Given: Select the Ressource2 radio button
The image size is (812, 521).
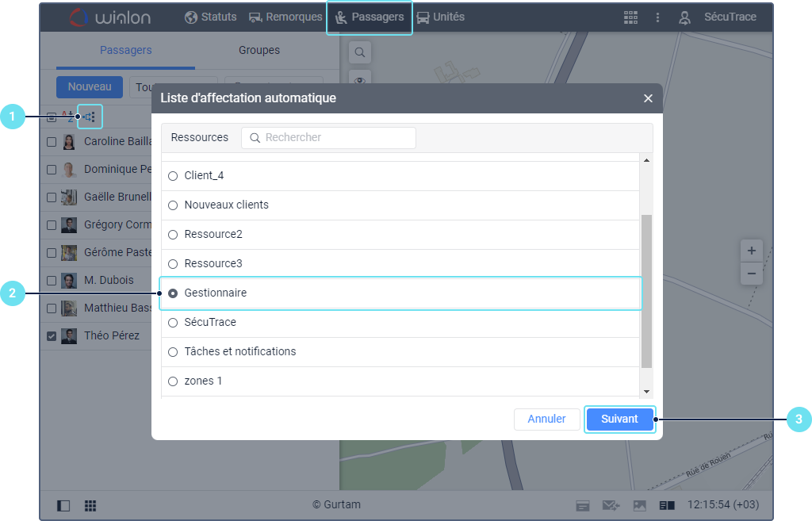Looking at the screenshot, I should click(x=173, y=235).
